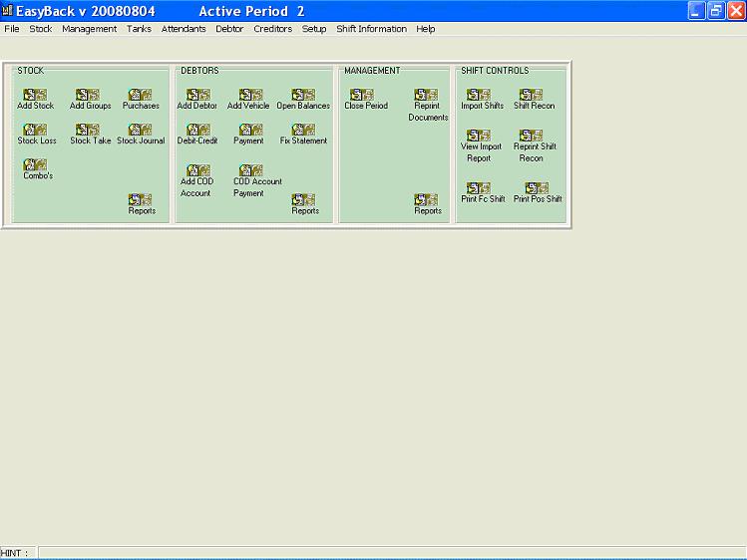
Task: Open the Tanks menu
Action: click(139, 29)
